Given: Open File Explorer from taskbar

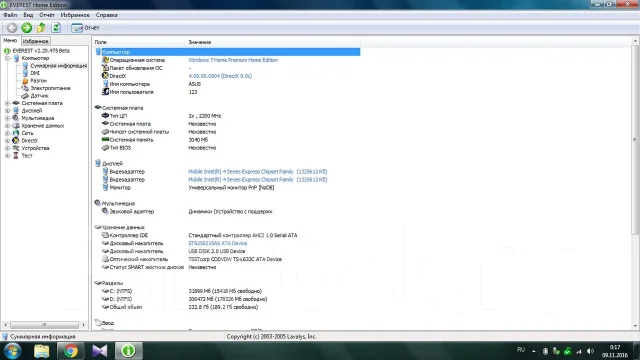Looking at the screenshot, I should tap(42, 351).
